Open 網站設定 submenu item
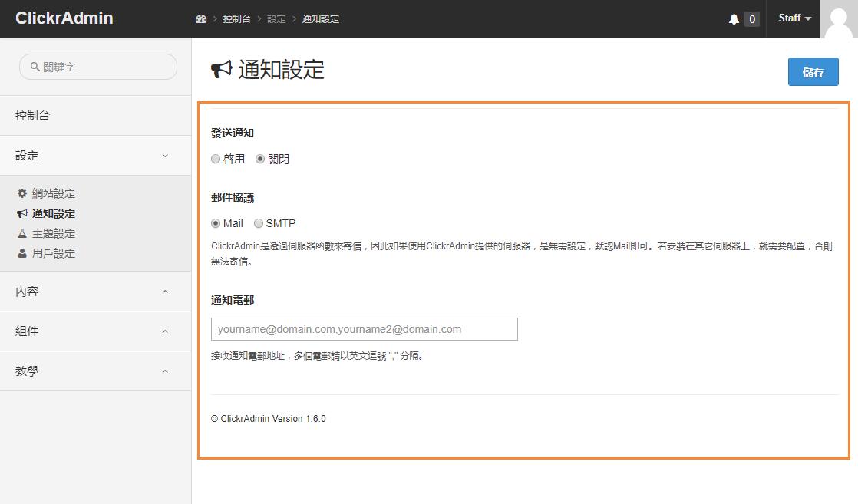 pos(54,193)
